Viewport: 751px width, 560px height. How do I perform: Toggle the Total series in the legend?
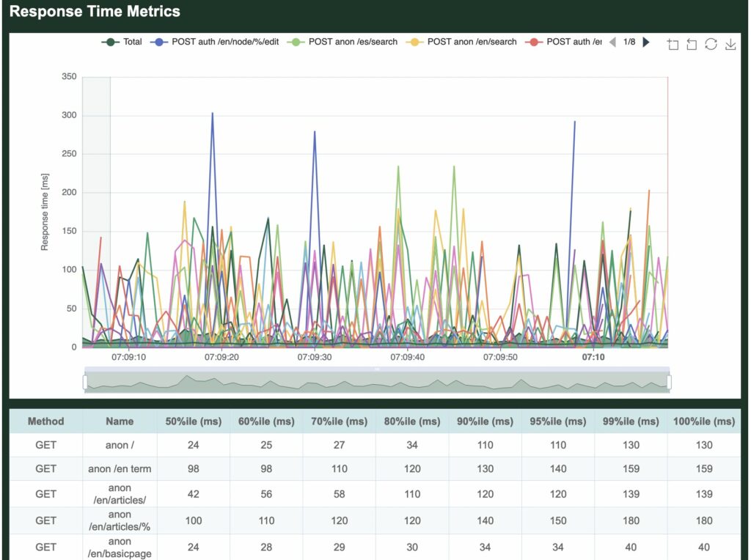[x=122, y=42]
